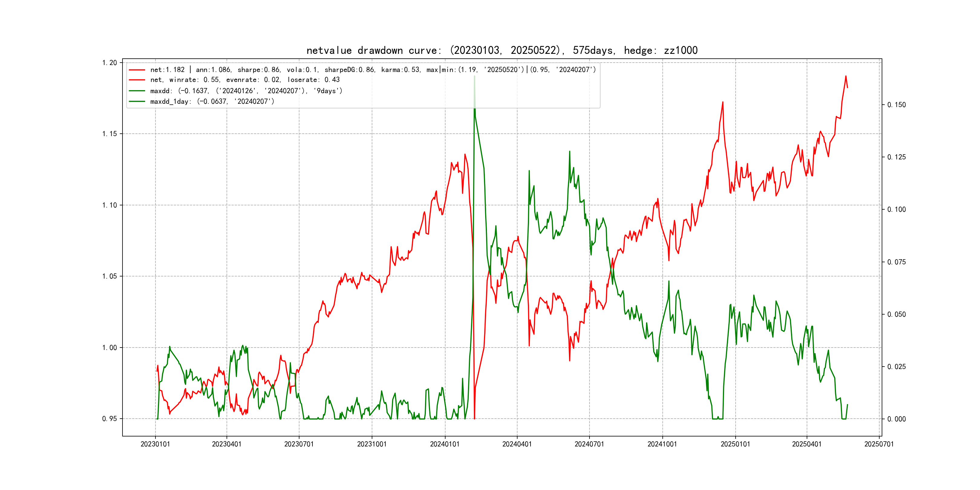
Task: Click the red swatch beside net:1.182 legend
Action: click(137, 70)
